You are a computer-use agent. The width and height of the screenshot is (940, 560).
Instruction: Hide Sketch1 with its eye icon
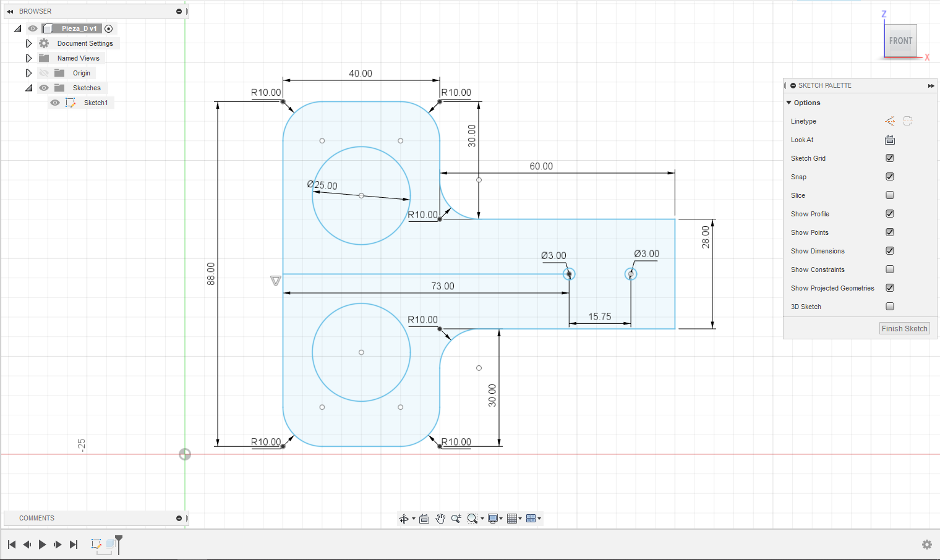(55, 103)
